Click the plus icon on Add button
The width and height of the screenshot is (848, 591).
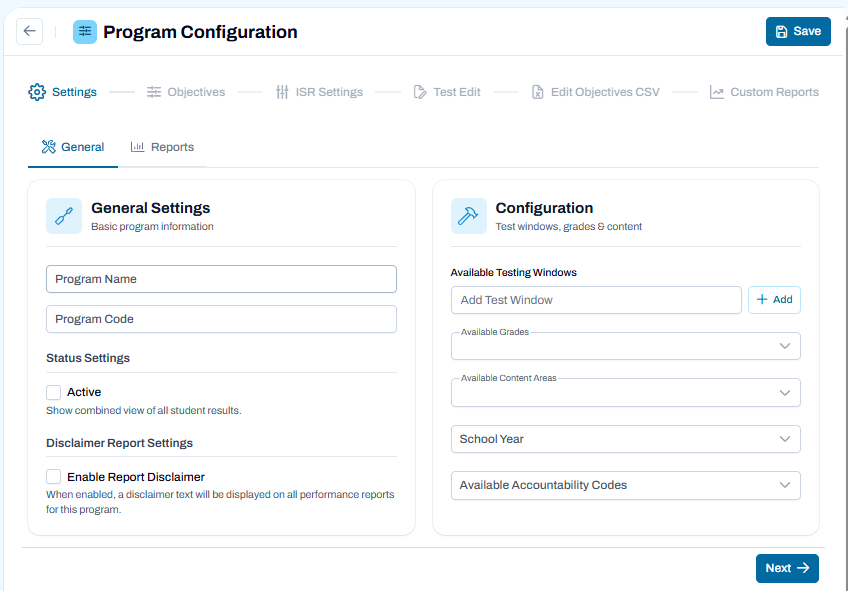761,300
